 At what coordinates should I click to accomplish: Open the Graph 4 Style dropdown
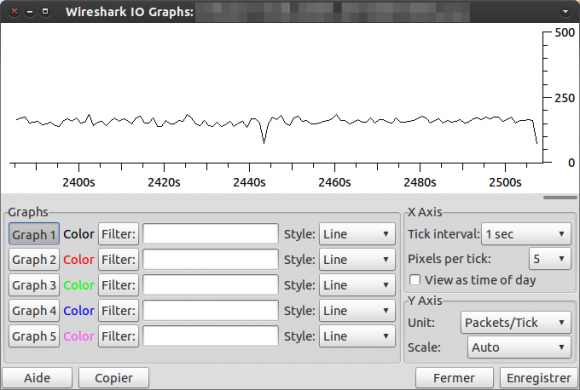[357, 310]
